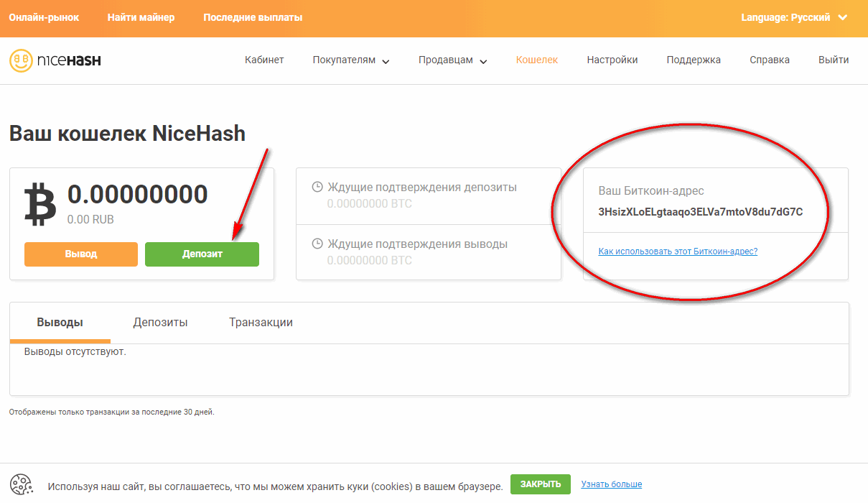Click the orange Вывод button
The height and width of the screenshot is (503, 868).
point(81,254)
